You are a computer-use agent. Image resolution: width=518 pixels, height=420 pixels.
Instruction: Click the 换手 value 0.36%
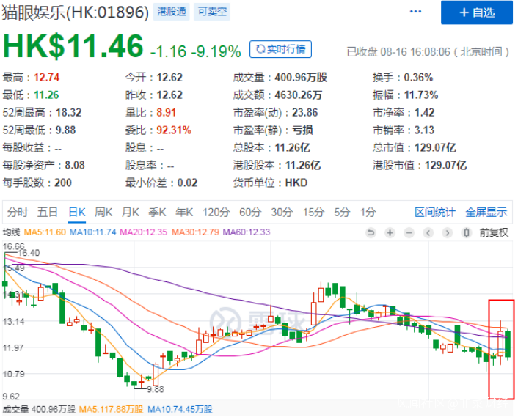418,78
